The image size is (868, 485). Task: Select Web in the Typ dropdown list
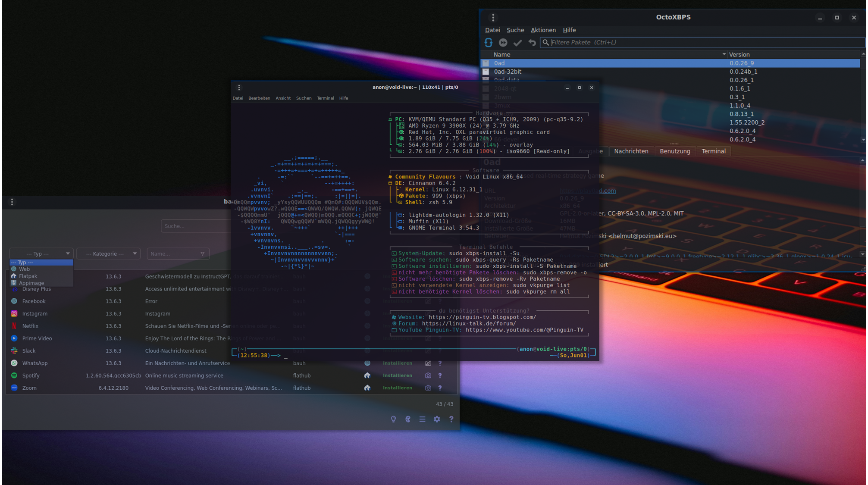tap(41, 269)
